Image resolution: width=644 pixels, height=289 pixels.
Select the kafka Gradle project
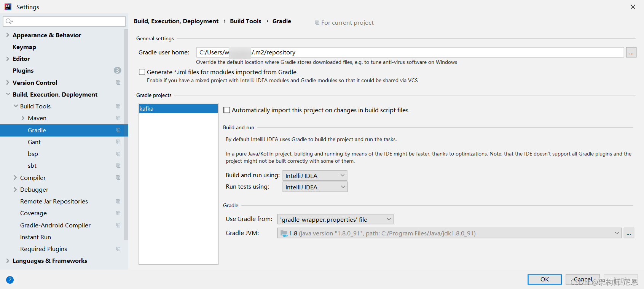pos(178,109)
